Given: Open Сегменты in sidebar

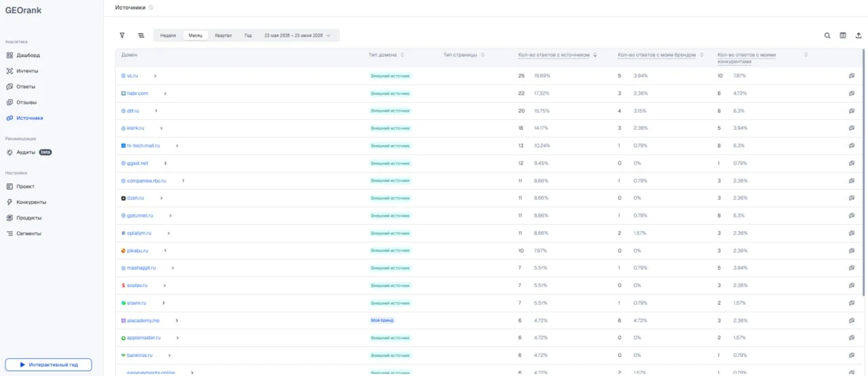Looking at the screenshot, I should point(24,233).
